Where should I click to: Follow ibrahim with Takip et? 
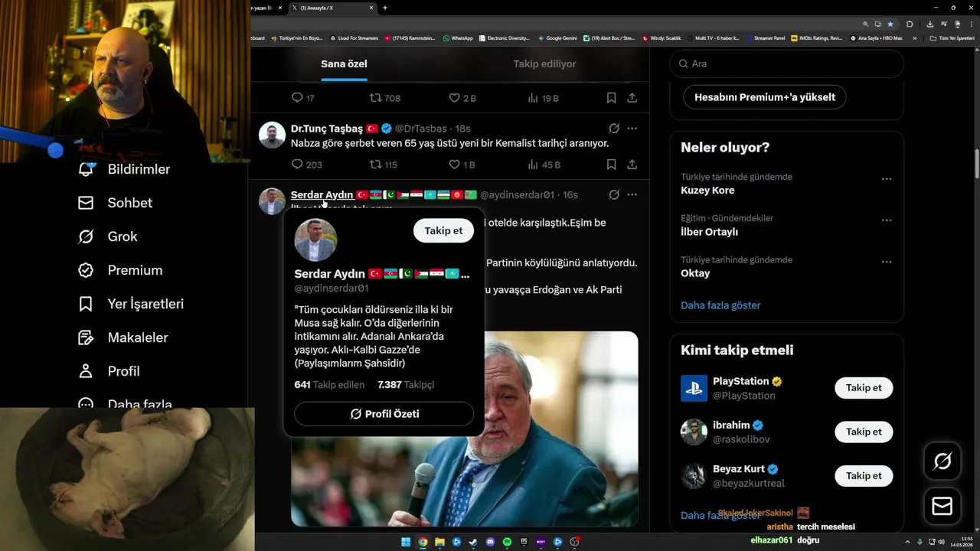pyautogui.click(x=864, y=432)
